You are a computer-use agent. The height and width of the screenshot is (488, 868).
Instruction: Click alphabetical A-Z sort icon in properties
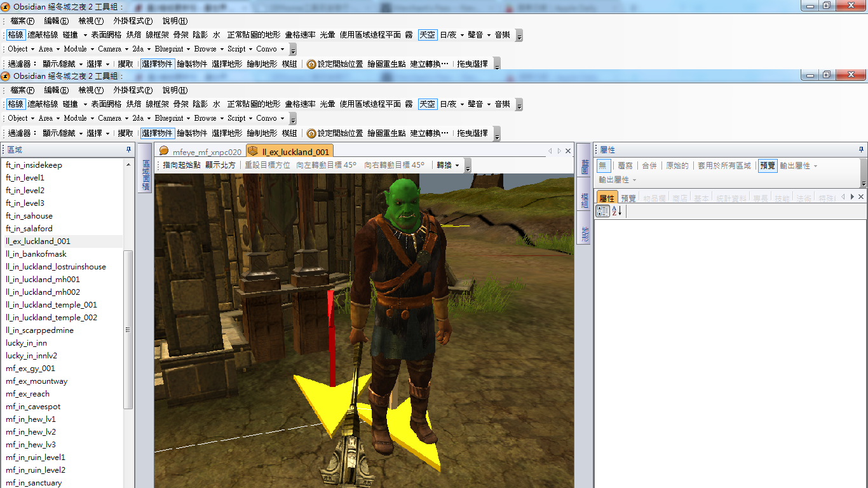(617, 211)
